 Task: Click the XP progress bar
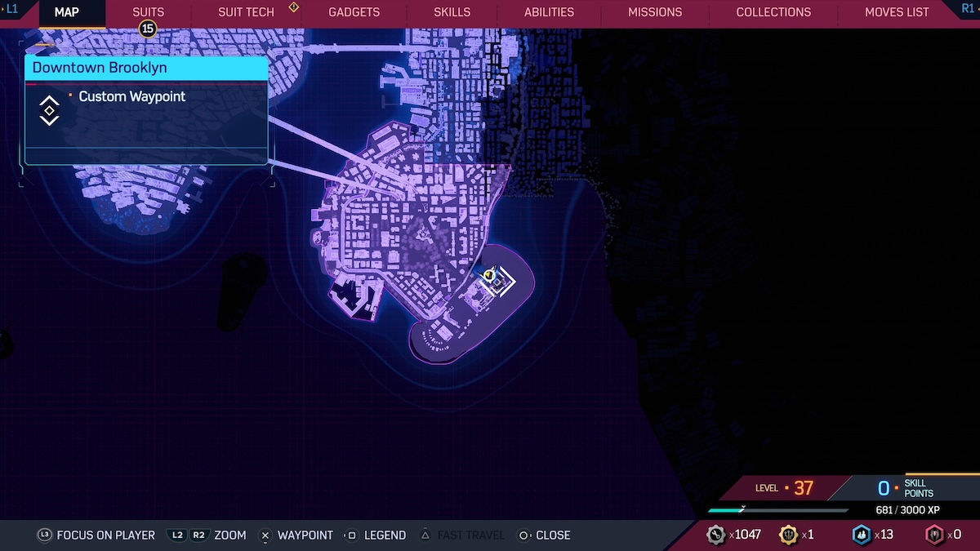[x=777, y=510]
